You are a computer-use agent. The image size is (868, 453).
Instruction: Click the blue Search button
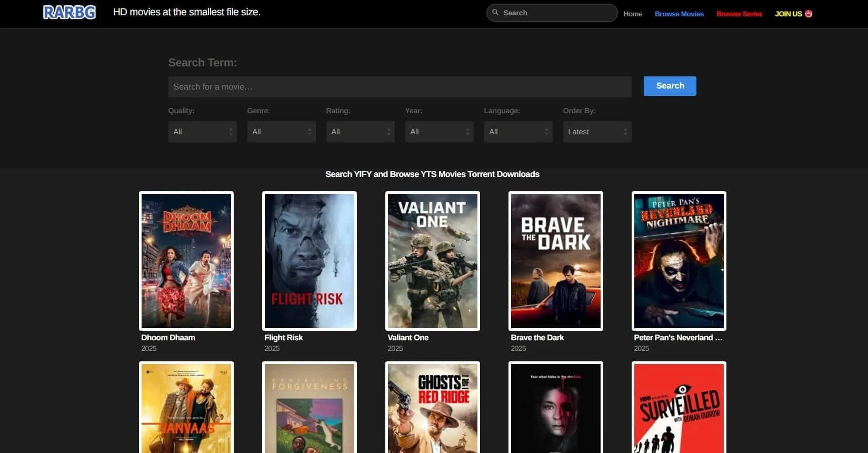pos(670,86)
